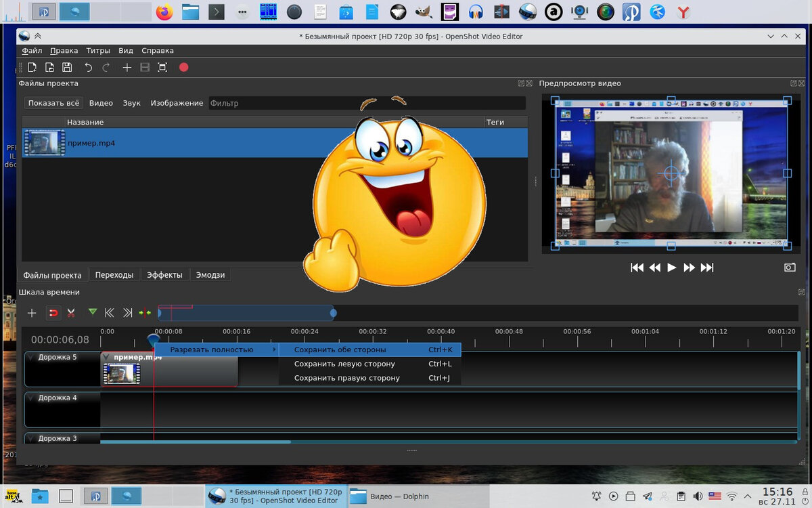The height and width of the screenshot is (508, 812).
Task: Jump to the end of the preview
Action: 707,268
